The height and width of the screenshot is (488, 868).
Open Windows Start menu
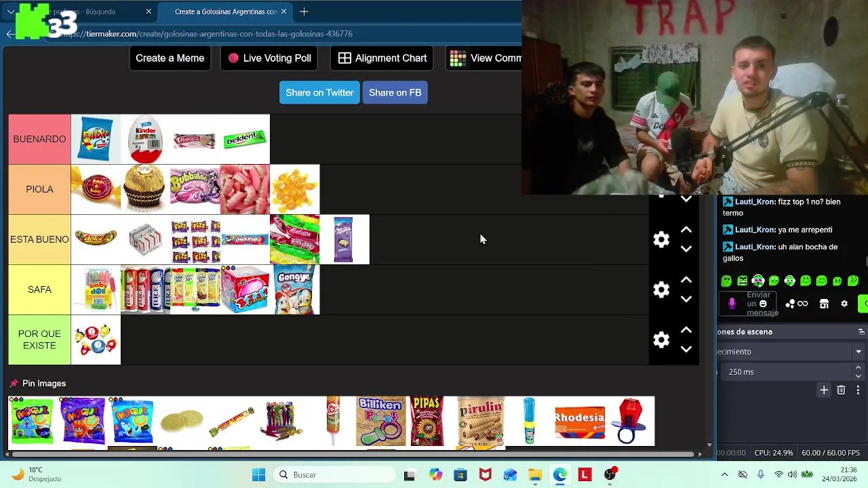[258, 475]
